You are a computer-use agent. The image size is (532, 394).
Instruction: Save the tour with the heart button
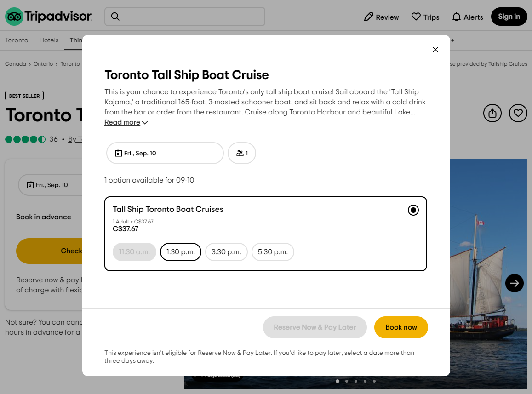[x=518, y=113]
